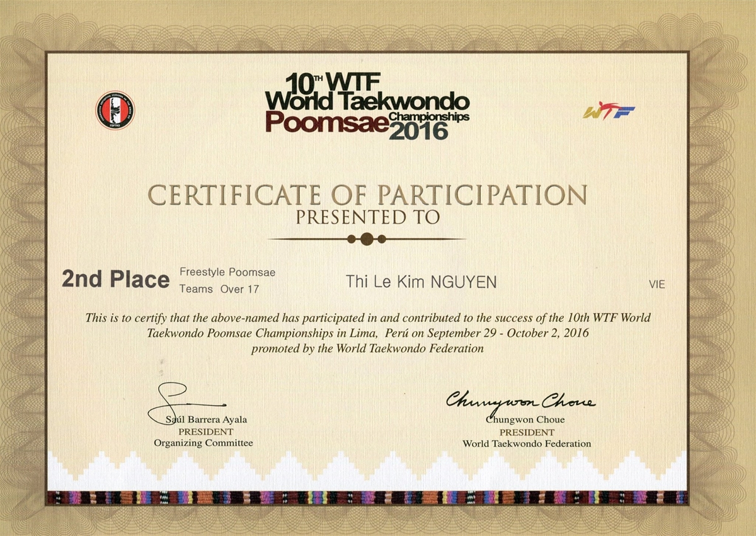The width and height of the screenshot is (756, 536).
Task: Click the Organizing Committee text
Action: click(203, 443)
